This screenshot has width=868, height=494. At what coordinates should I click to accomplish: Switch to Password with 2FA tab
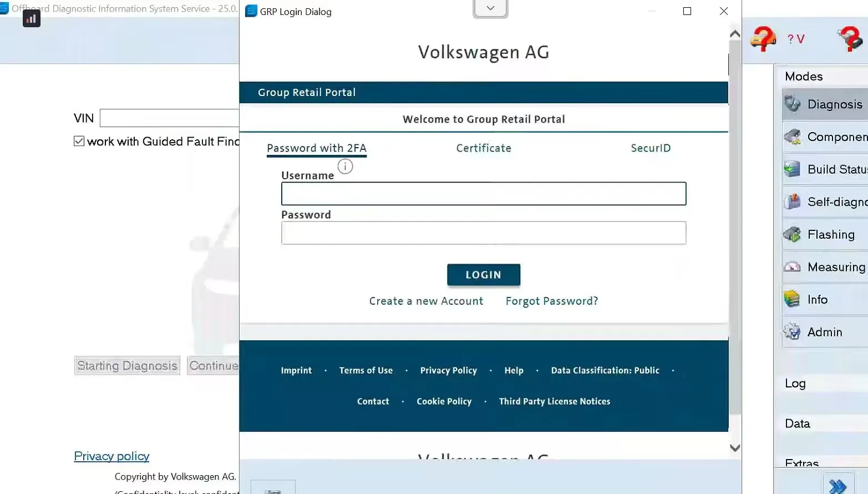pyautogui.click(x=317, y=148)
